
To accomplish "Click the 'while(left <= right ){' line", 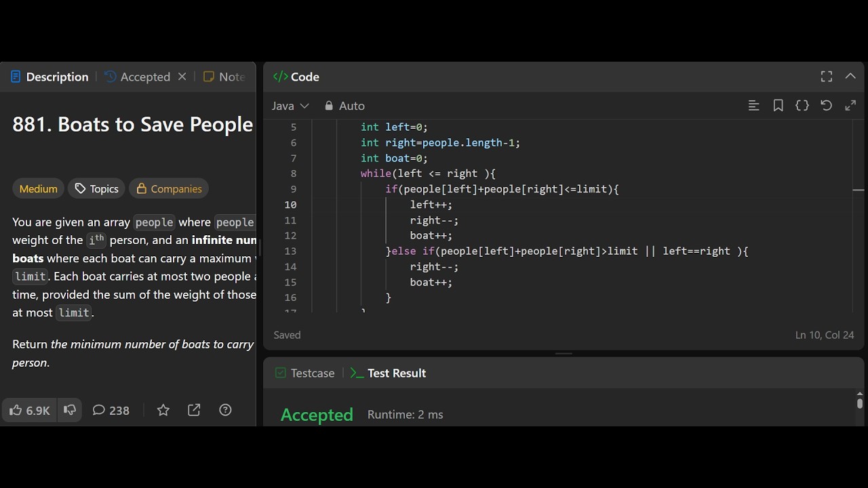I will point(428,174).
